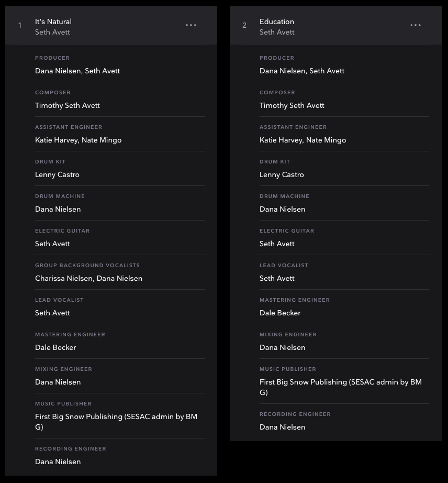448x483 pixels.
Task: Click LEAD VOCALIST heading in Education
Action: (284, 265)
